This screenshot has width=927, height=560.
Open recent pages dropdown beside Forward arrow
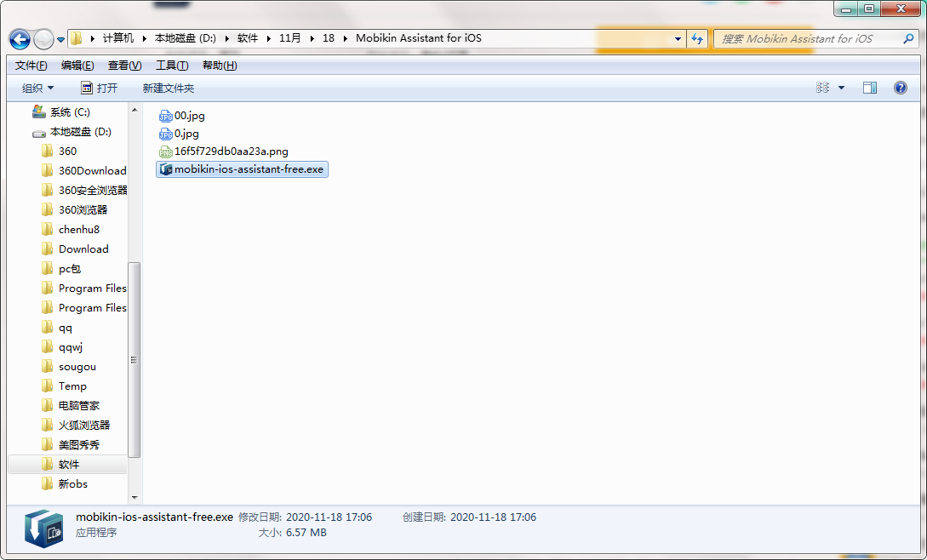click(x=60, y=40)
